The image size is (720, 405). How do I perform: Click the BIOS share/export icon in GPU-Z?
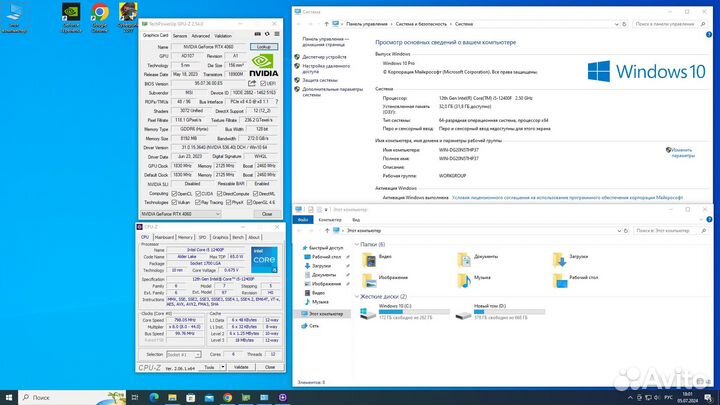pyautogui.click(x=252, y=84)
